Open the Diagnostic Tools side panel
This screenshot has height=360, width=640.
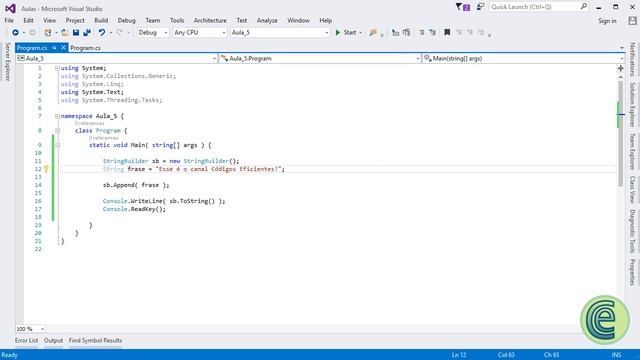pos(632,231)
